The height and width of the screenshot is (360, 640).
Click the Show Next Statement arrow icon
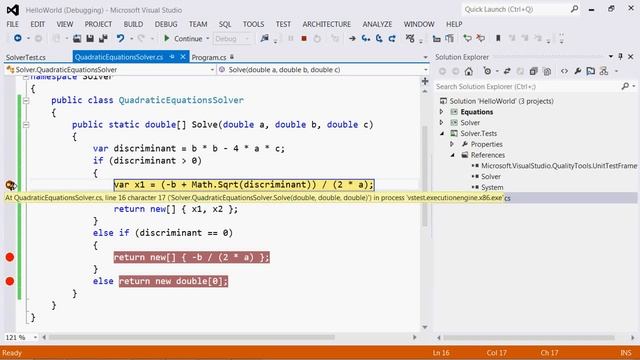[352, 38]
